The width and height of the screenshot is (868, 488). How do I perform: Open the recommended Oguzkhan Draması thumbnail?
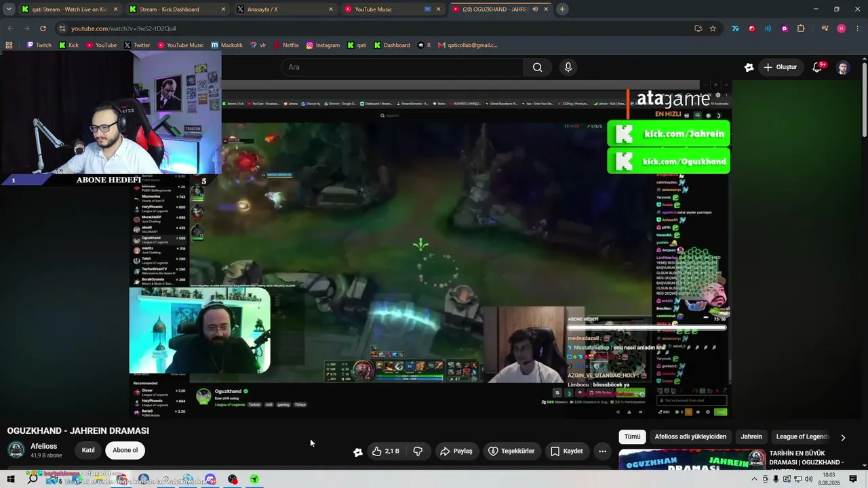tap(692, 459)
